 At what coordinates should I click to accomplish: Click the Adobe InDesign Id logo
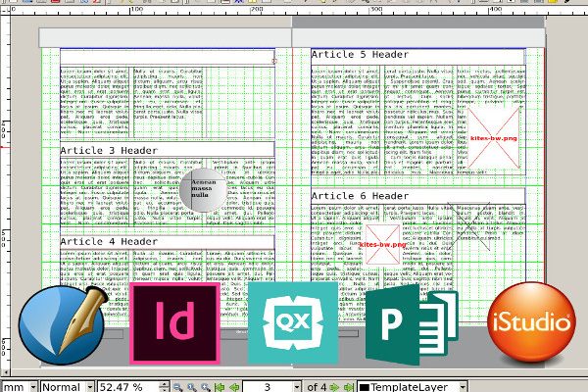coord(174,323)
